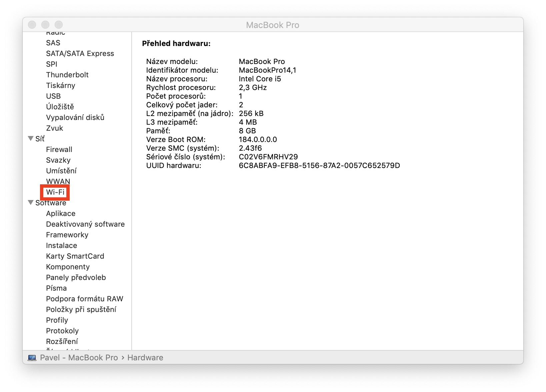The width and height of the screenshot is (546, 392).
Task: Click model identifier MacBookPro14,1
Action: (268, 70)
